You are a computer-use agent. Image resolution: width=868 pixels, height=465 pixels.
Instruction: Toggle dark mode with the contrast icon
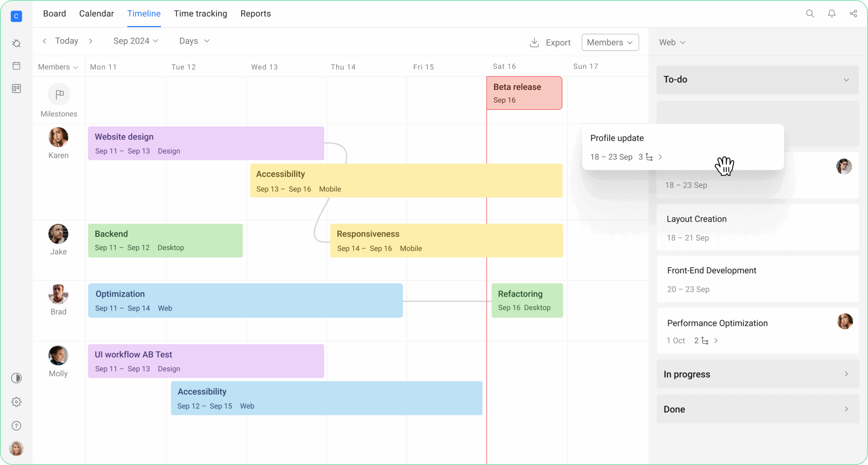(x=16, y=378)
